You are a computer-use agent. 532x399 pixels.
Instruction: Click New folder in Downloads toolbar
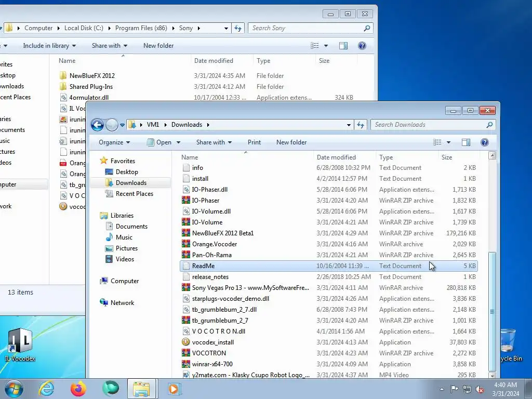pyautogui.click(x=291, y=142)
